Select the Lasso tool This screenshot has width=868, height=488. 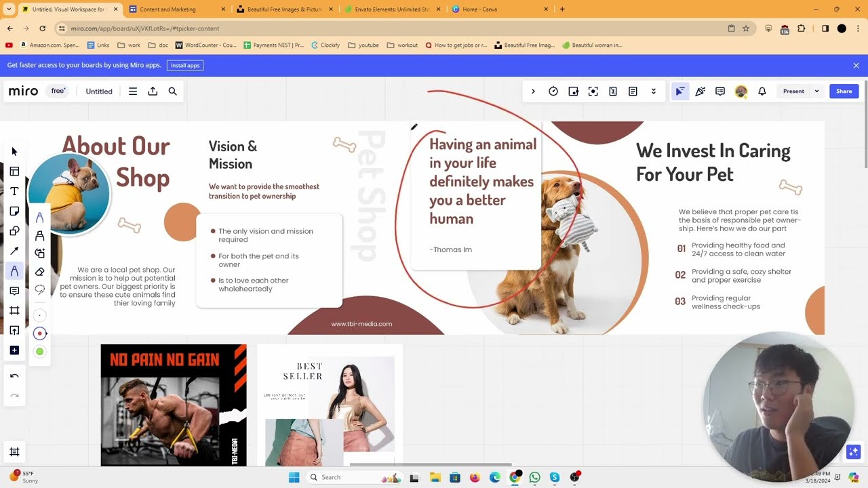(39, 290)
